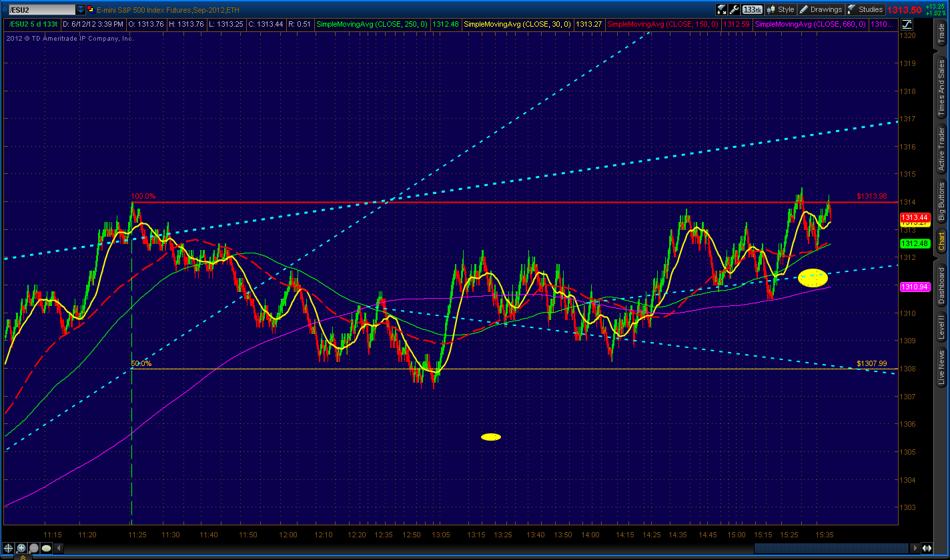
Task: Open chart settings wrench icon
Action: pos(735,9)
